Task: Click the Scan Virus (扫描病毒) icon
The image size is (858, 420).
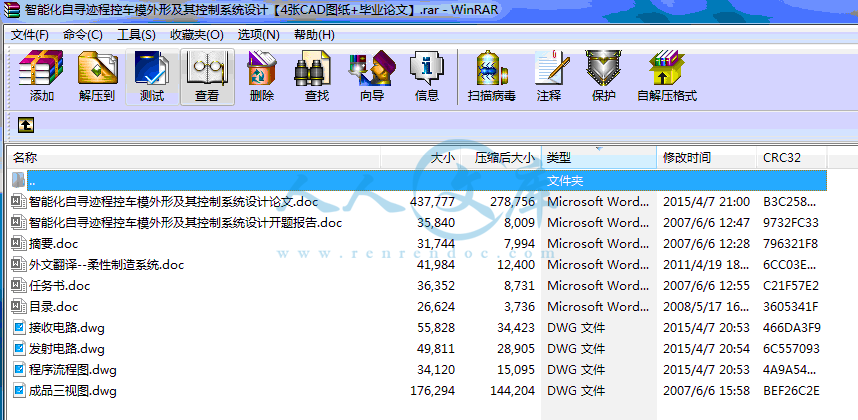Action: coord(491,68)
